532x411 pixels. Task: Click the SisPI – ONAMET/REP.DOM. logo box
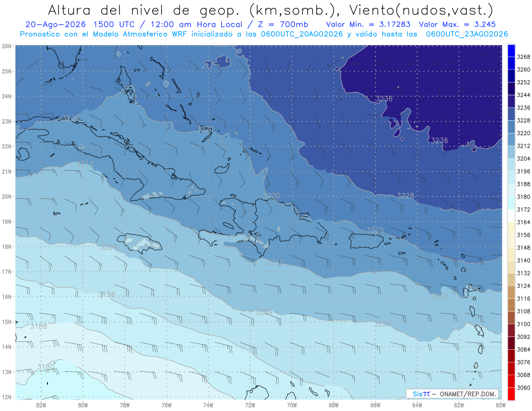point(452,394)
